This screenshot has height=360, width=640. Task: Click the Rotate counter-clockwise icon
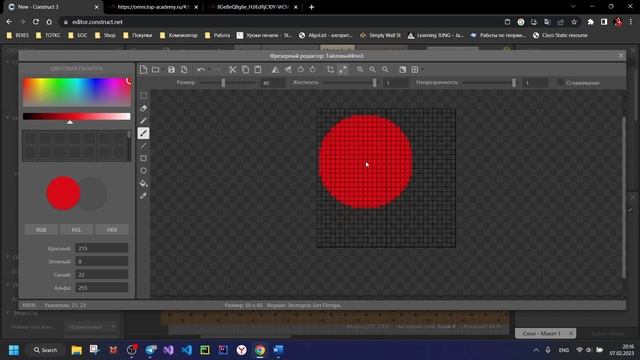tap(301, 70)
